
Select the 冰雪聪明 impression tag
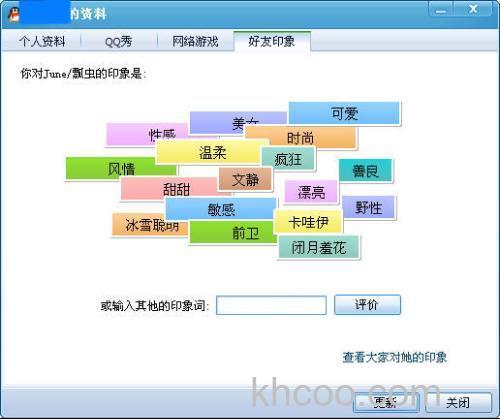(x=150, y=225)
